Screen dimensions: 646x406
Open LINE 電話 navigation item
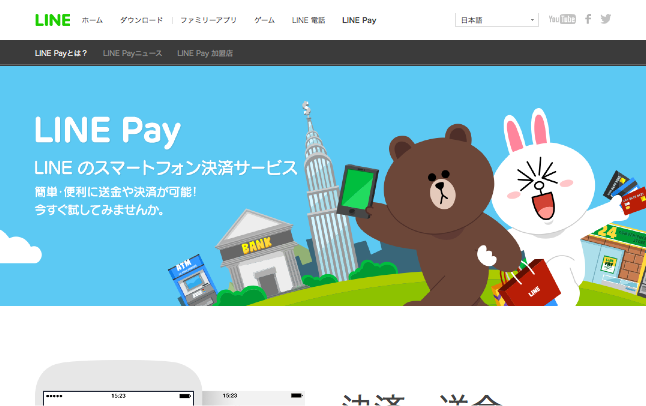pyautogui.click(x=309, y=20)
